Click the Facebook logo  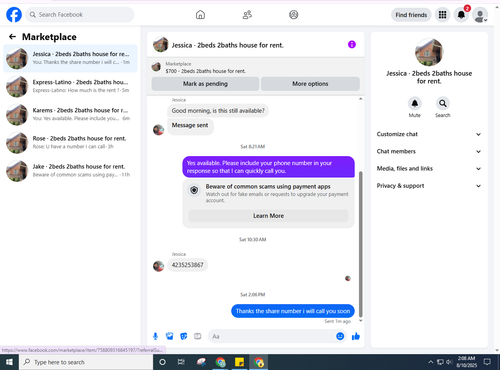[14, 15]
